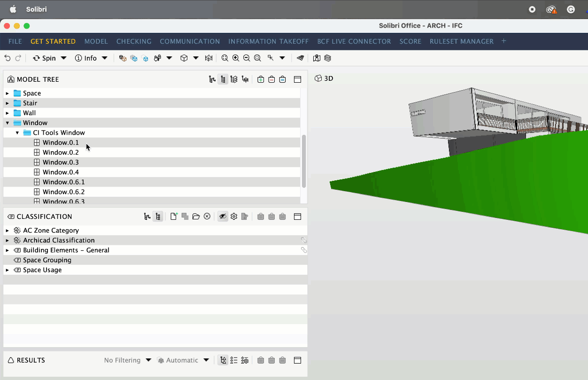
Task: Open a classification with folder icon
Action: click(196, 217)
